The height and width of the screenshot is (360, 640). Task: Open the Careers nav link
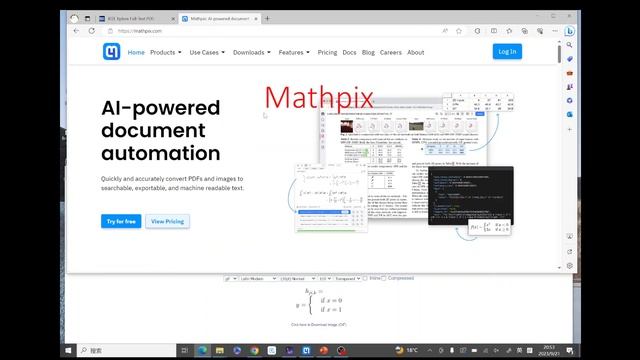pyautogui.click(x=391, y=52)
